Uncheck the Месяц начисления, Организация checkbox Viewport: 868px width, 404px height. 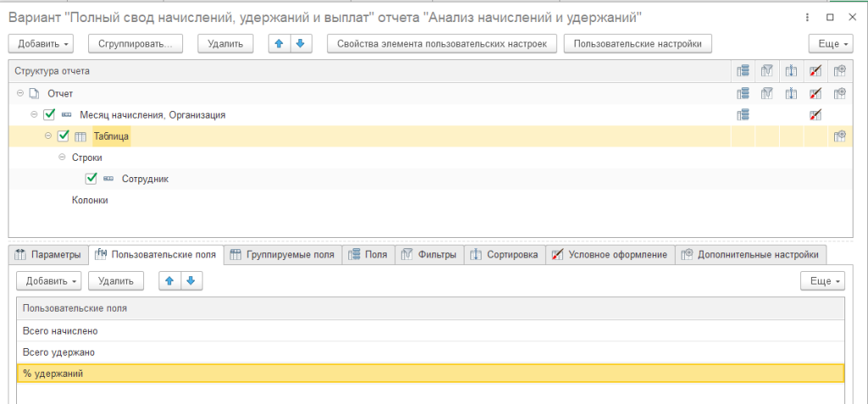coord(49,115)
